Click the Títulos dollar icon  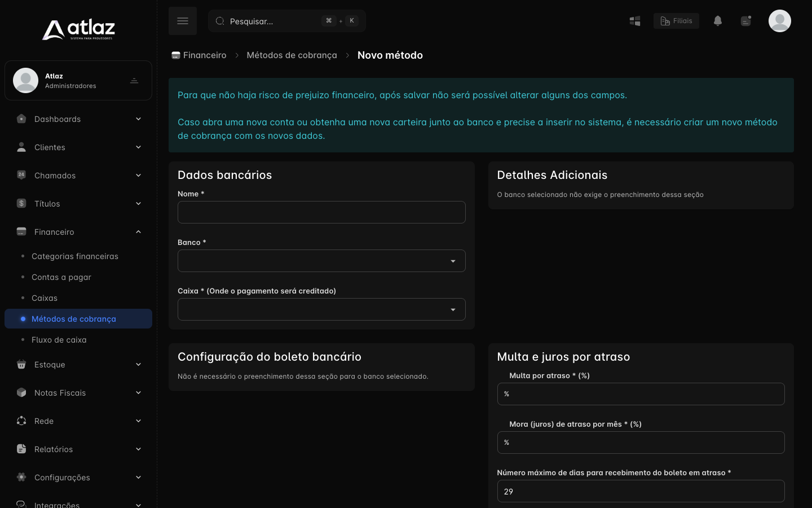click(21, 203)
